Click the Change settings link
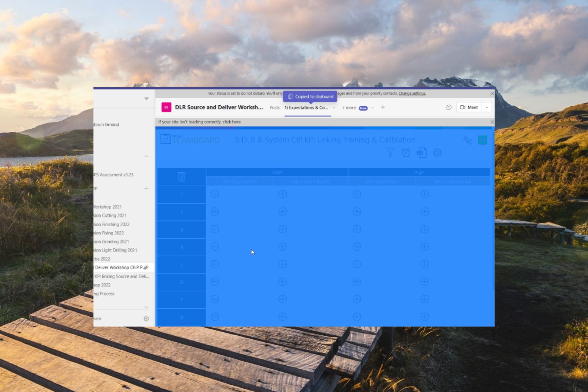Image resolution: width=588 pixels, height=392 pixels. click(x=412, y=93)
